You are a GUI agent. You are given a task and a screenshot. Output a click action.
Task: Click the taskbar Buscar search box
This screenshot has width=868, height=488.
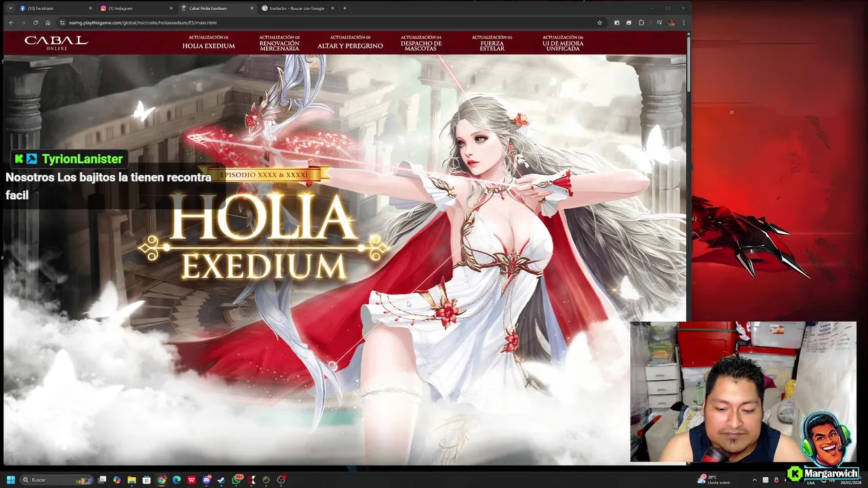coord(56,480)
